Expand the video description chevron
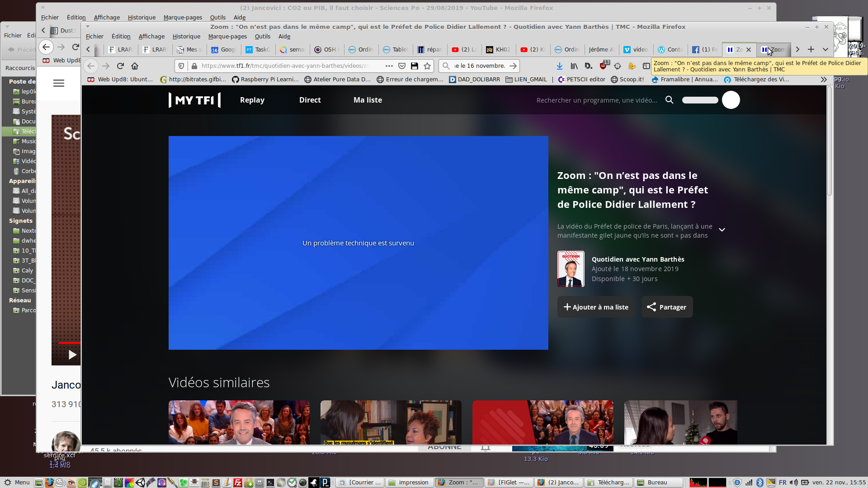Viewport: 868px width, 488px height. [x=722, y=230]
